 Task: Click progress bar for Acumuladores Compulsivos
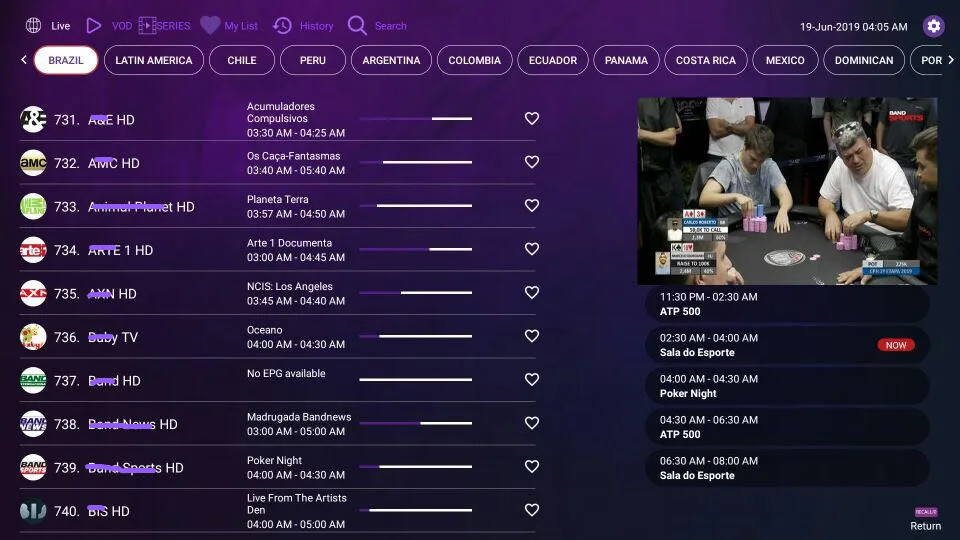(416, 119)
